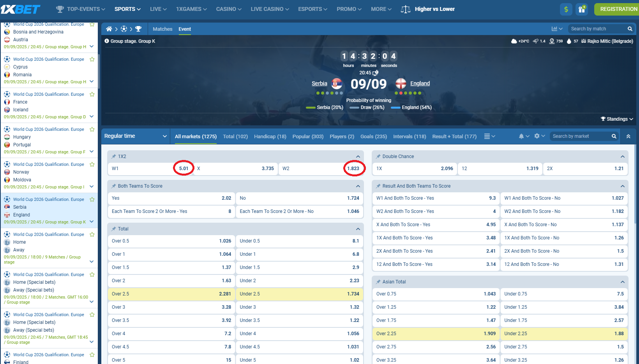Switch to the Matches tab
Image resolution: width=639 pixels, height=364 pixels.
[162, 29]
